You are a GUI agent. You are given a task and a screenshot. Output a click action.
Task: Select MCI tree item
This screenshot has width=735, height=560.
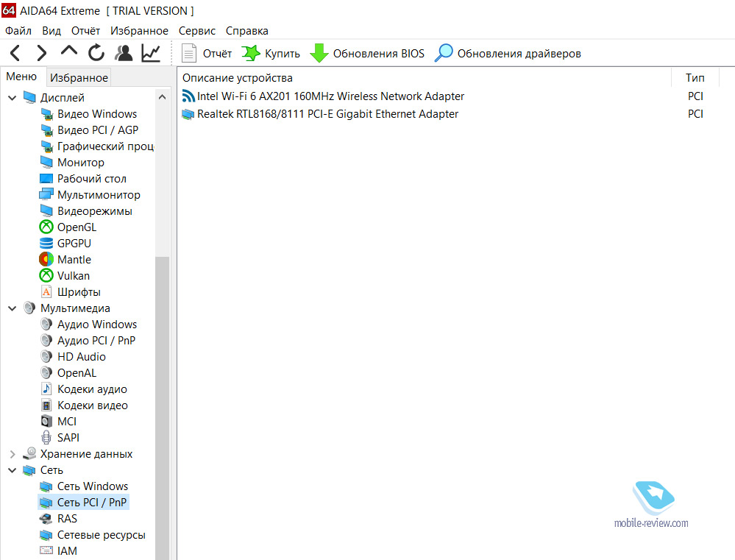[66, 422]
